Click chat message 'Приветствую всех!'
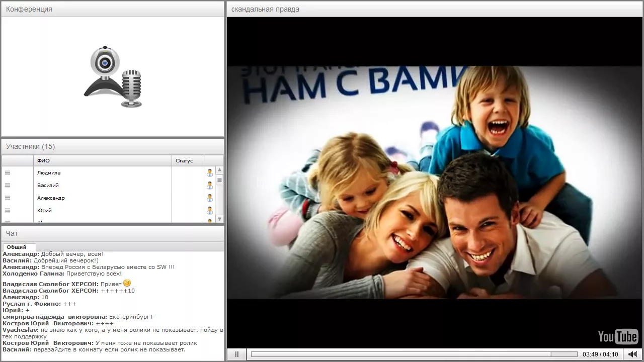The width and height of the screenshot is (644, 362). [x=94, y=274]
